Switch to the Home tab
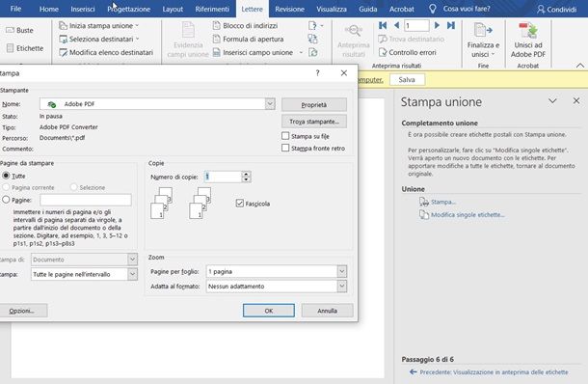This screenshot has height=384, width=588. click(x=49, y=9)
